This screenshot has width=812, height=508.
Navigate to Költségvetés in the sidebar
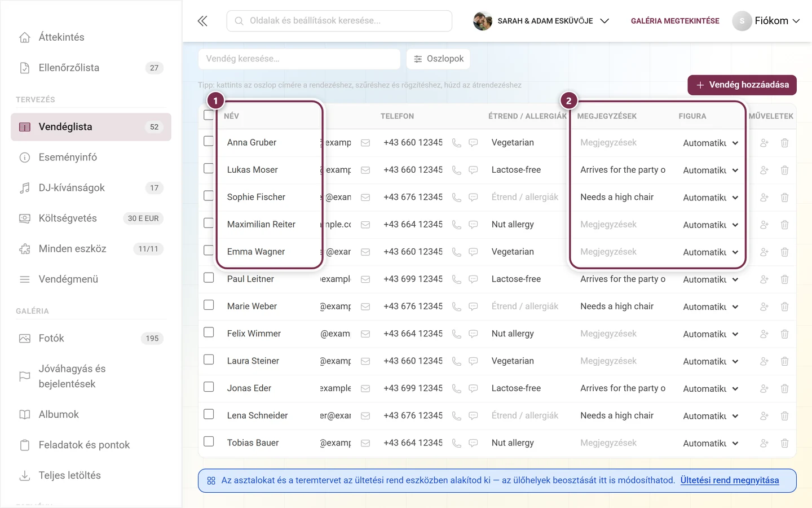pyautogui.click(x=91, y=218)
